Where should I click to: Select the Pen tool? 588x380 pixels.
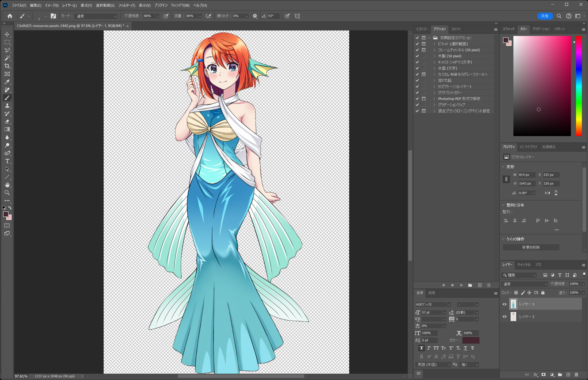click(7, 153)
